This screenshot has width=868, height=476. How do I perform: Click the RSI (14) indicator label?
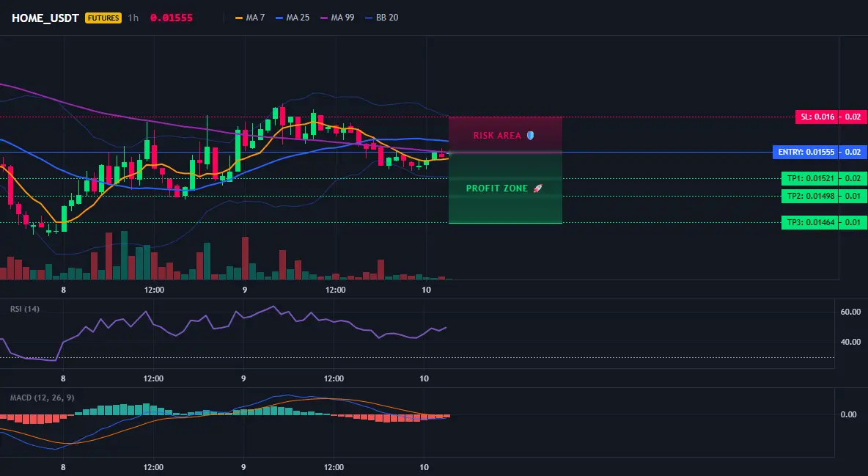(x=25, y=309)
